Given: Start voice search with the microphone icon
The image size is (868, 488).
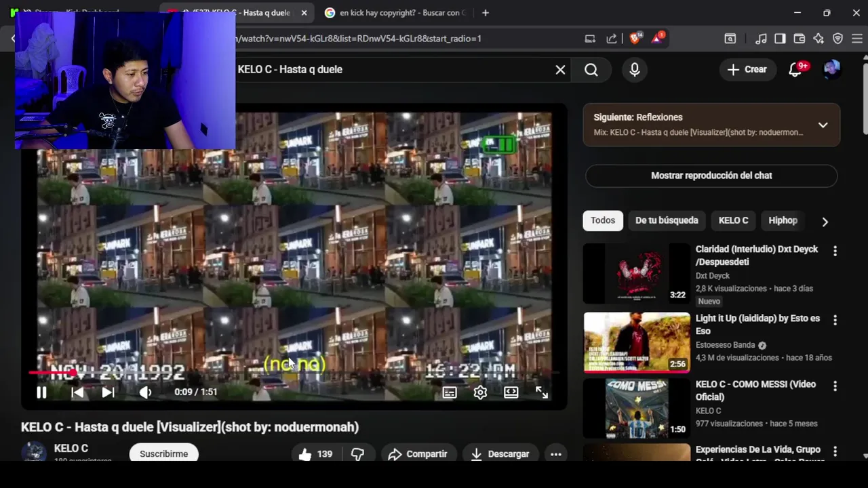Looking at the screenshot, I should (635, 70).
